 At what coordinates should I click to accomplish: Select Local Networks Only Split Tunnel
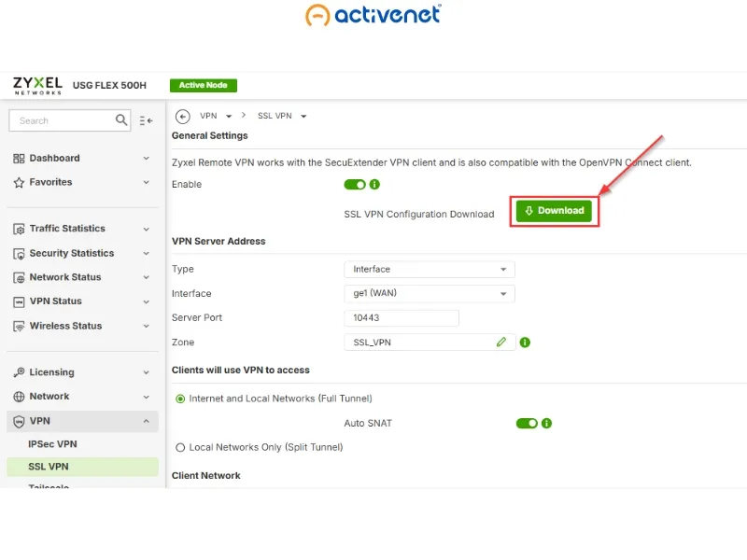point(180,448)
